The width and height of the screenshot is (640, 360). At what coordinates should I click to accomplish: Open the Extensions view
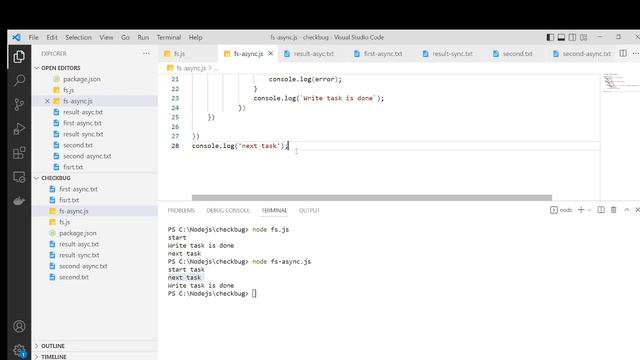click(x=19, y=153)
